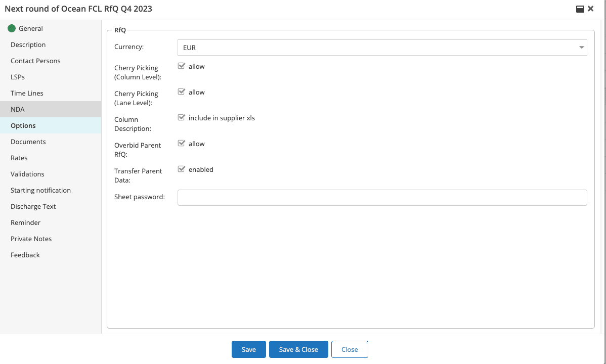Click the Sheet password: label
The width and height of the screenshot is (606, 364).
[140, 197]
